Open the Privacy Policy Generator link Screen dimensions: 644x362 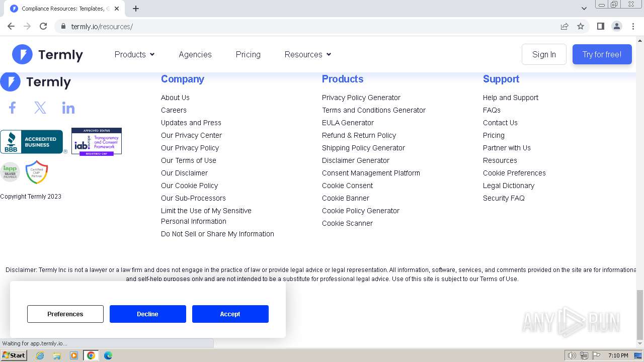click(x=361, y=98)
